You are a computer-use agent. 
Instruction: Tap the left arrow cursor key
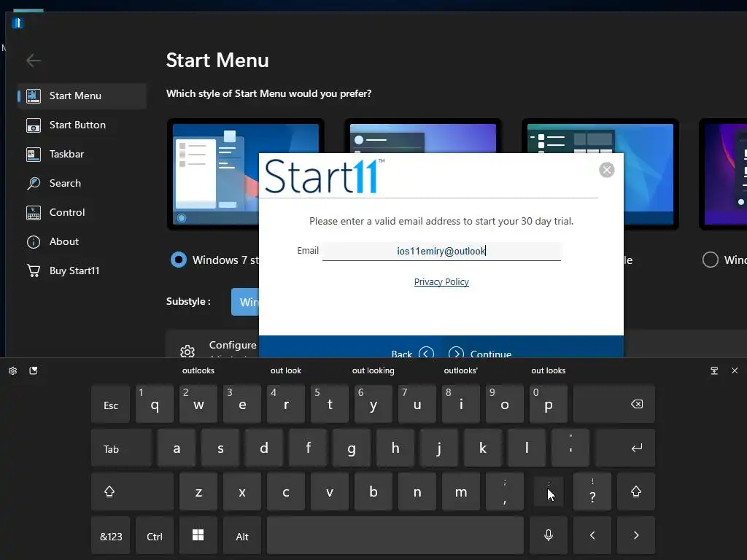(592, 536)
